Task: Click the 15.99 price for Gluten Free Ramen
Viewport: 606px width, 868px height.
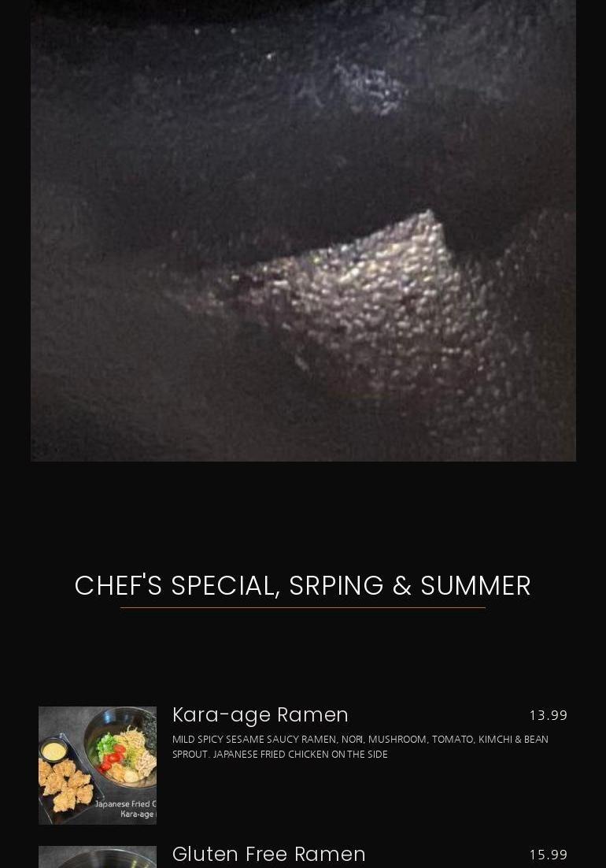Action: coord(549,855)
